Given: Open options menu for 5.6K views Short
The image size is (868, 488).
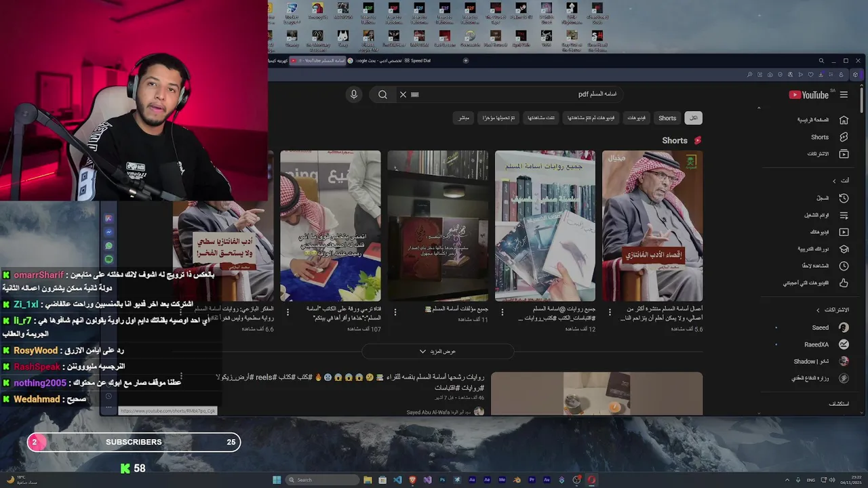Looking at the screenshot, I should [x=610, y=312].
